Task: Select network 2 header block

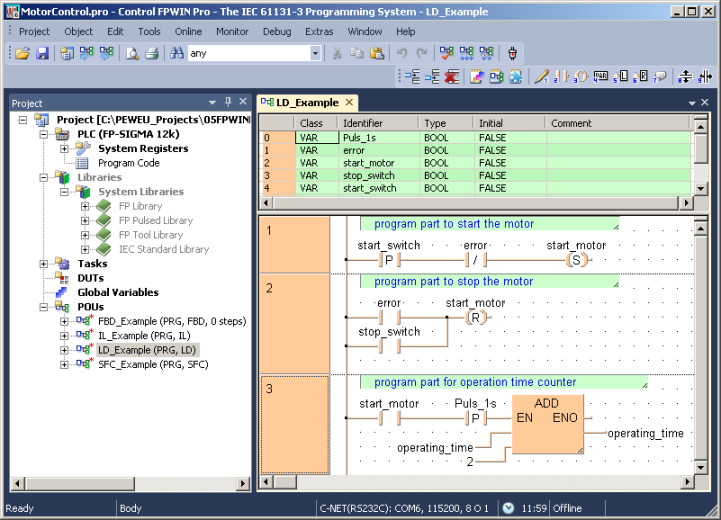Action: [x=295, y=324]
